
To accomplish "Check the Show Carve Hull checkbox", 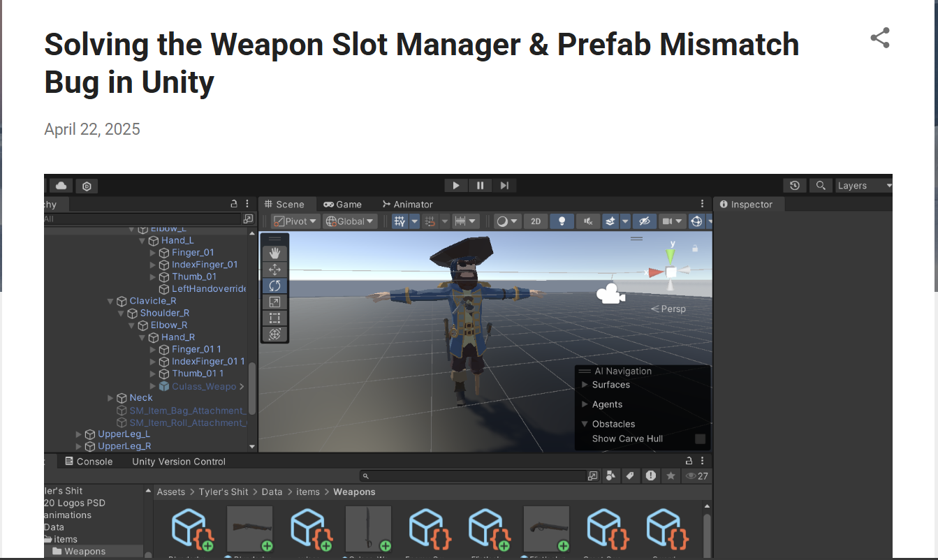I will 700,439.
